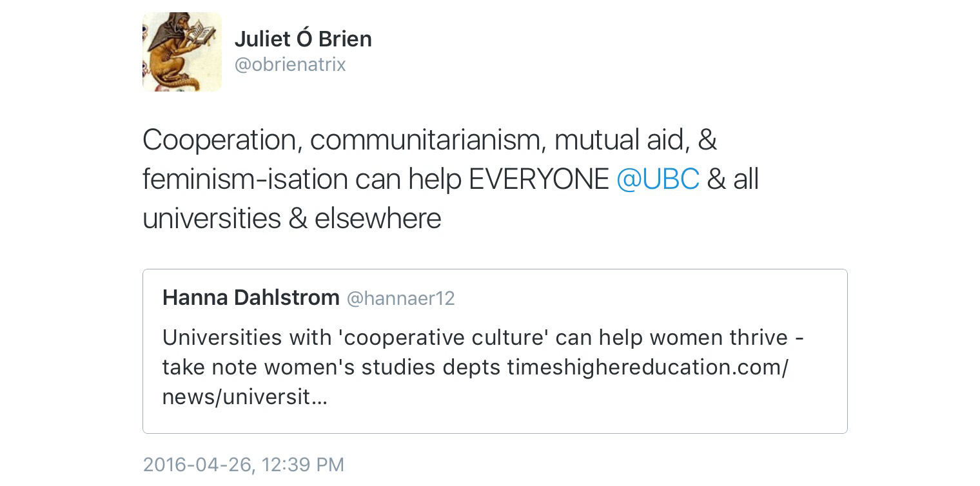Open the @UBC mention link
Image resolution: width=980 pixels, height=486 pixels.
tap(657, 179)
